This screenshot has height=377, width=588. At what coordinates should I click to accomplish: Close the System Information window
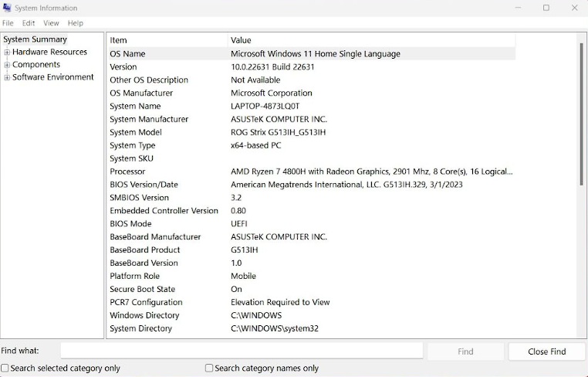574,8
